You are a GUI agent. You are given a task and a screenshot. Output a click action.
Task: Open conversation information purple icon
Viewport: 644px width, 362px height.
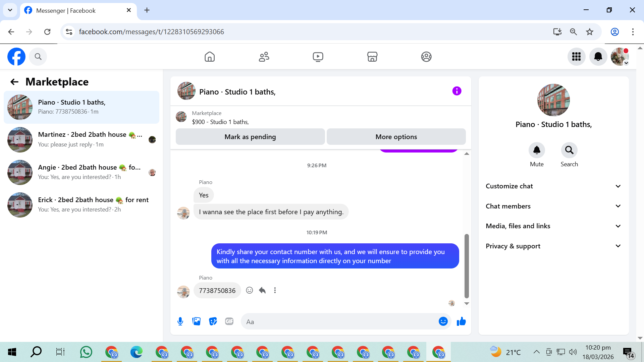457,91
